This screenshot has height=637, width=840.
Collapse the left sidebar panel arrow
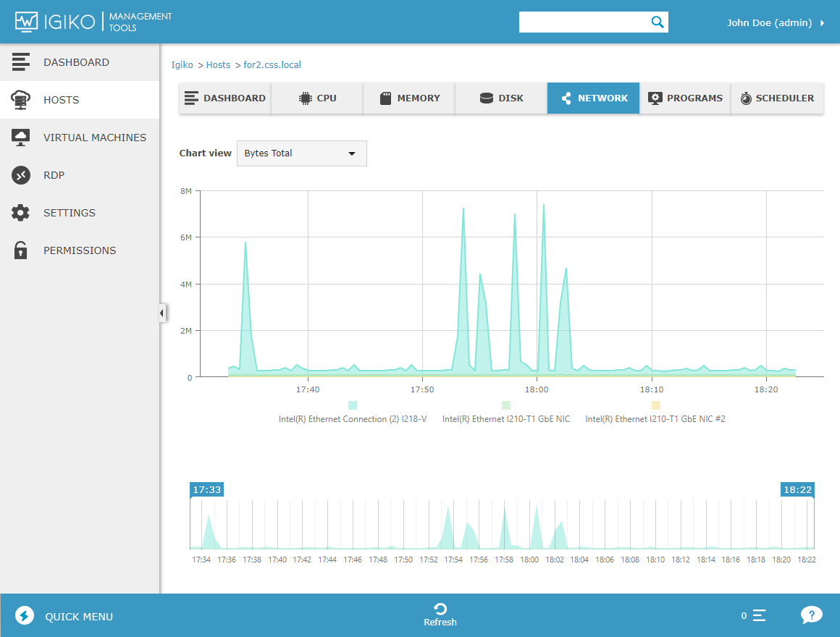click(161, 313)
